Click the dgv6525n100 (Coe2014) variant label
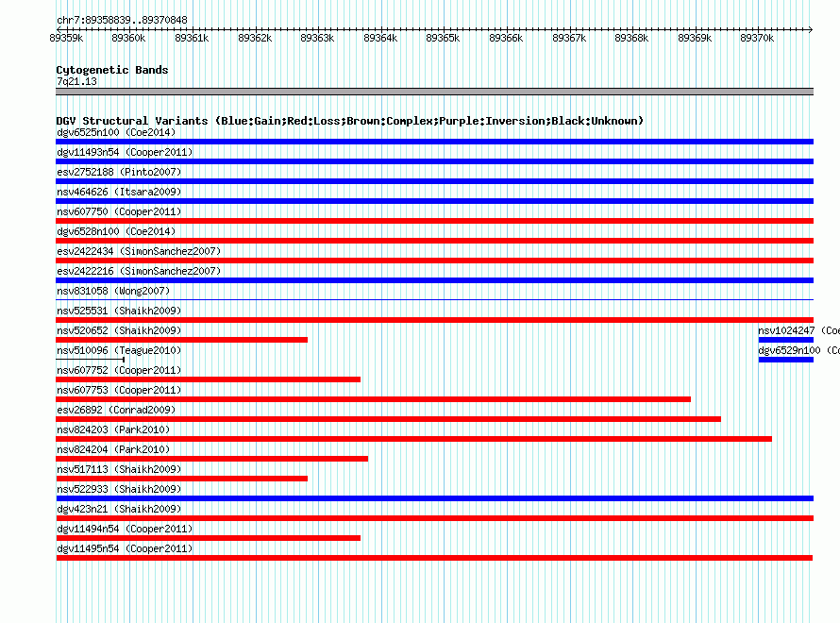 (116, 132)
